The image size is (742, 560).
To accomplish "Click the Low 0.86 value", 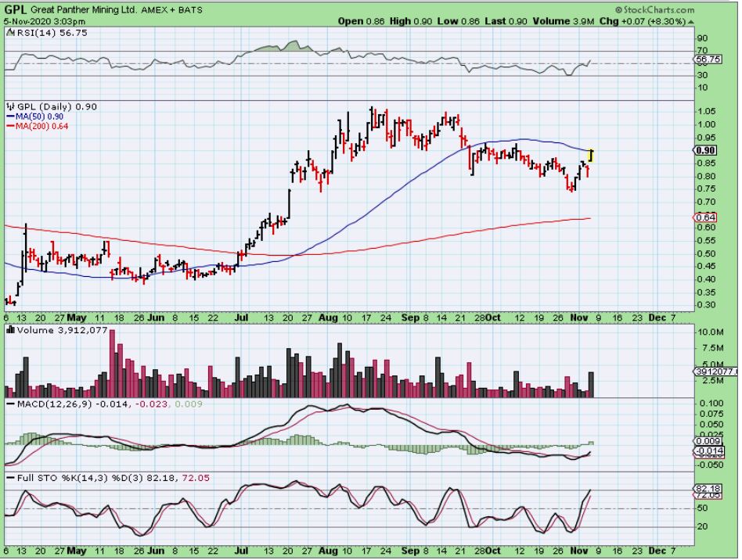I will pyautogui.click(x=458, y=21).
